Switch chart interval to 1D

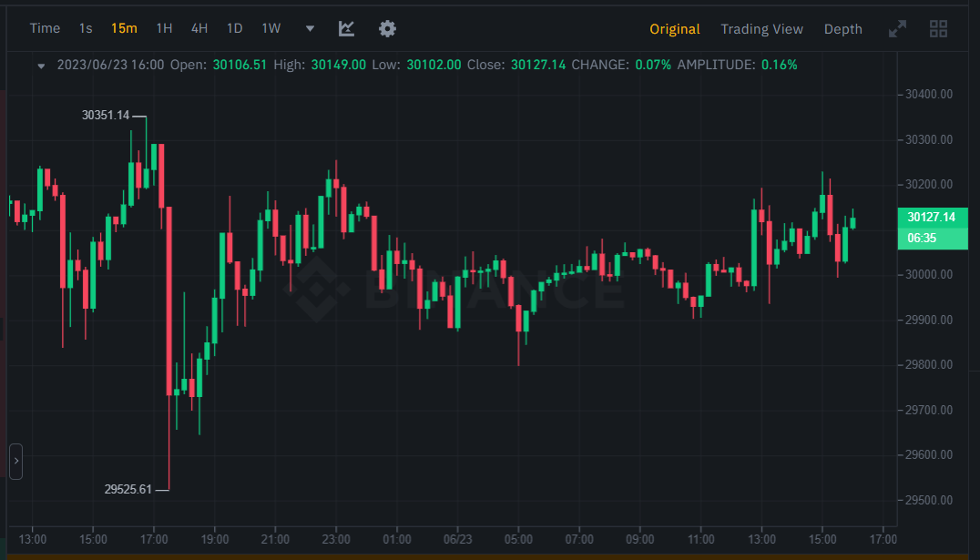[234, 29]
